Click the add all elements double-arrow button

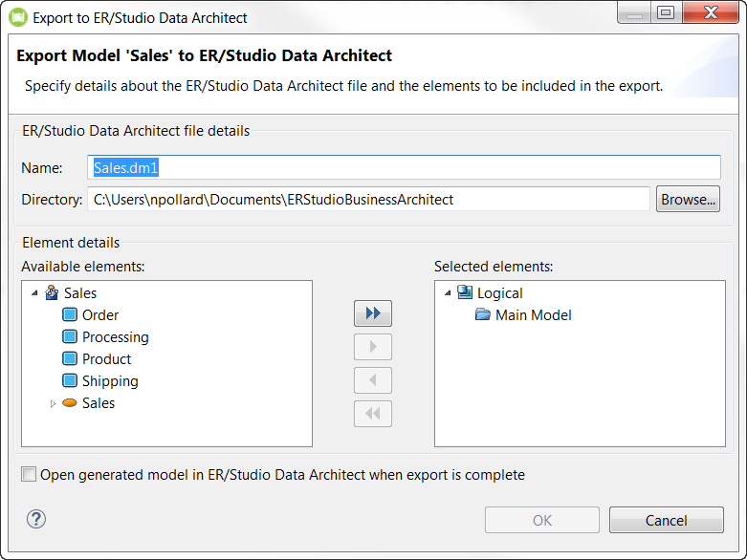(373, 313)
